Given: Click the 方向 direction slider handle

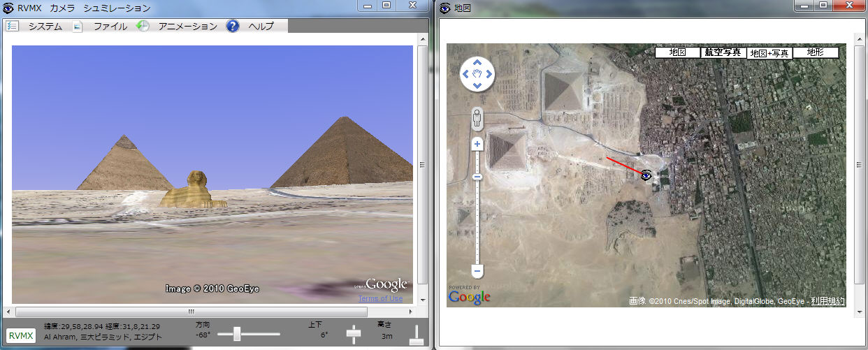Looking at the screenshot, I should (237, 335).
